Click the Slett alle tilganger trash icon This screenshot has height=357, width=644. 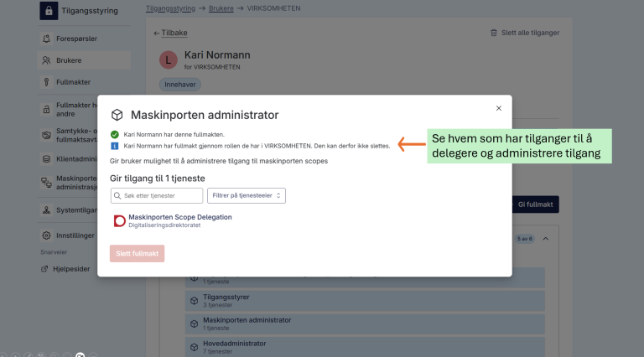494,33
